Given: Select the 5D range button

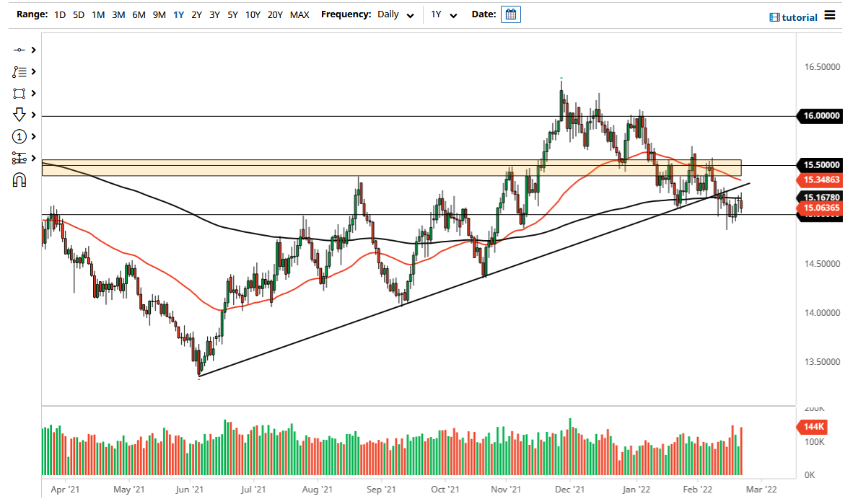Looking at the screenshot, I should 79,14.
